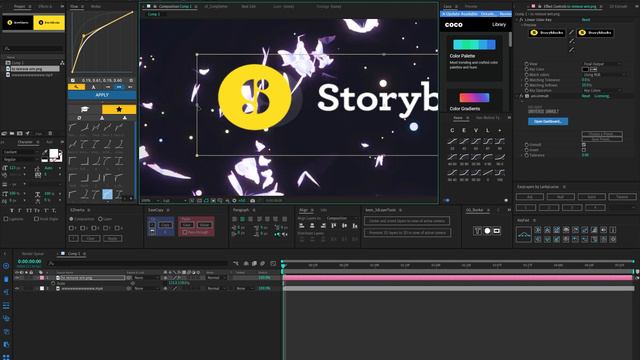Viewport: 640px width, 360px height.
Task: Click the bottom minus eyedropper in Linear Color Key
Action: point(571,50)
